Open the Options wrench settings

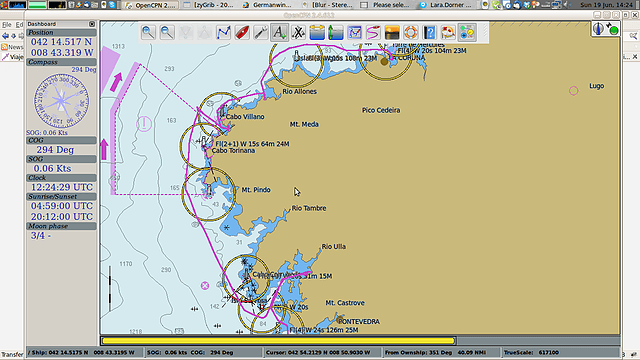pyautogui.click(x=261, y=32)
